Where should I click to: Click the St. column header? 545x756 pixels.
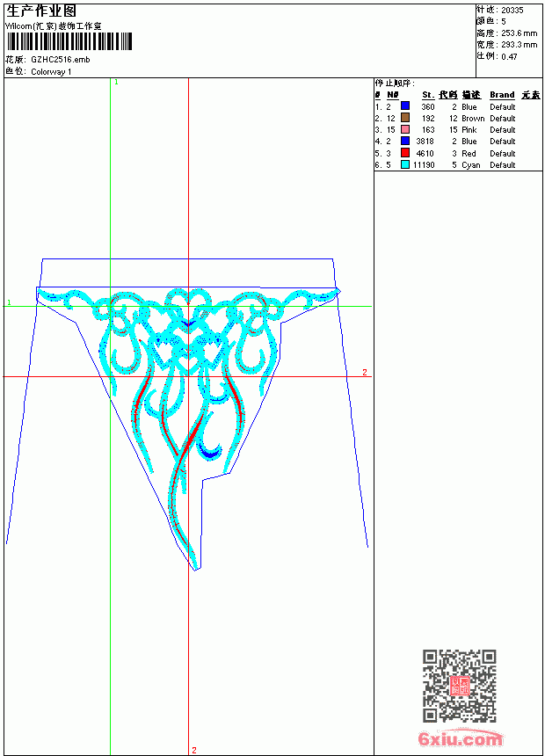click(x=428, y=95)
